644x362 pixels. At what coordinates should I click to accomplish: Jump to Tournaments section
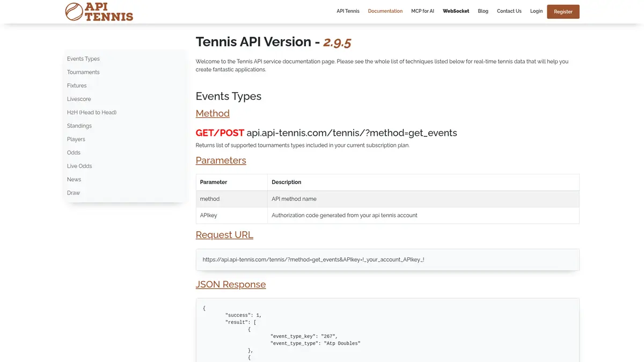(x=83, y=72)
